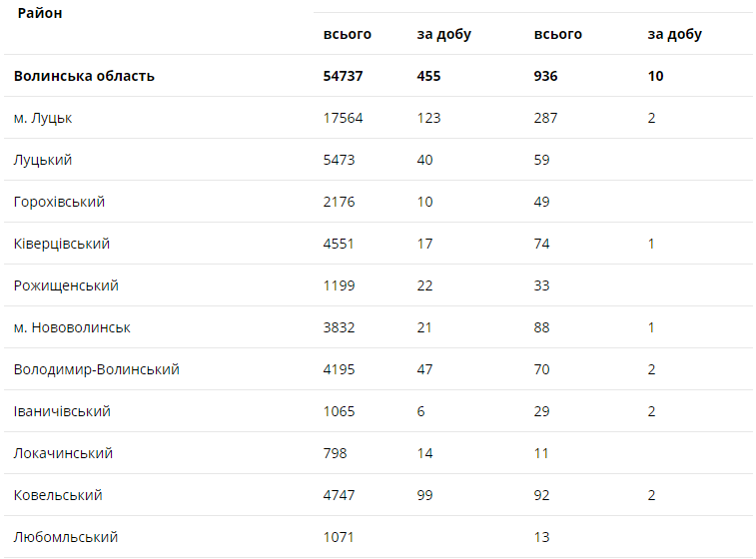Select the "м. Нововолинськ" row label
This screenshot has height=559, width=756.
(72, 327)
